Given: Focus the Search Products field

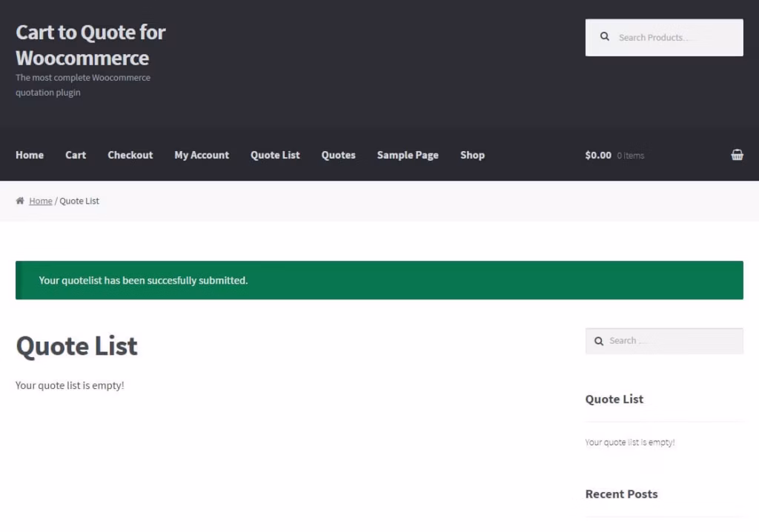Looking at the screenshot, I should pos(664,38).
